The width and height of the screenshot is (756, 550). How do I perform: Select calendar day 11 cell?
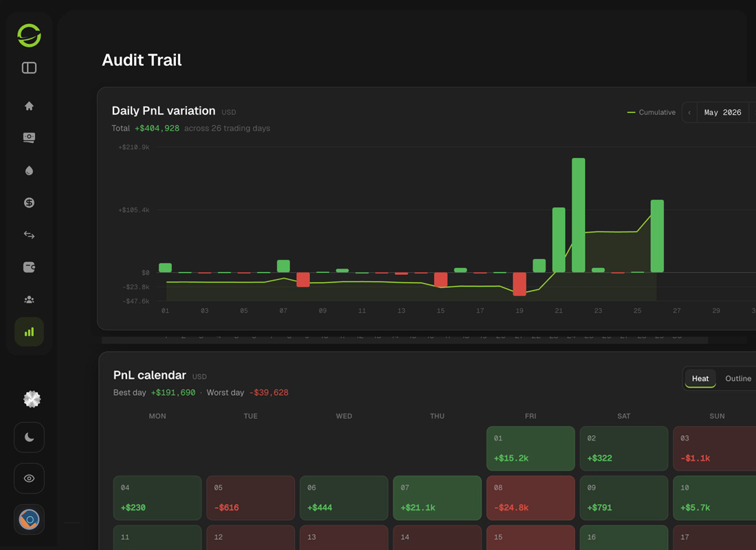click(157, 538)
